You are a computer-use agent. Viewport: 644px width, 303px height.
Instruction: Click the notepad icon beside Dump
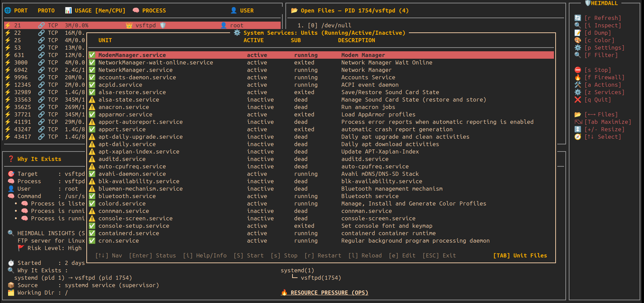(578, 33)
